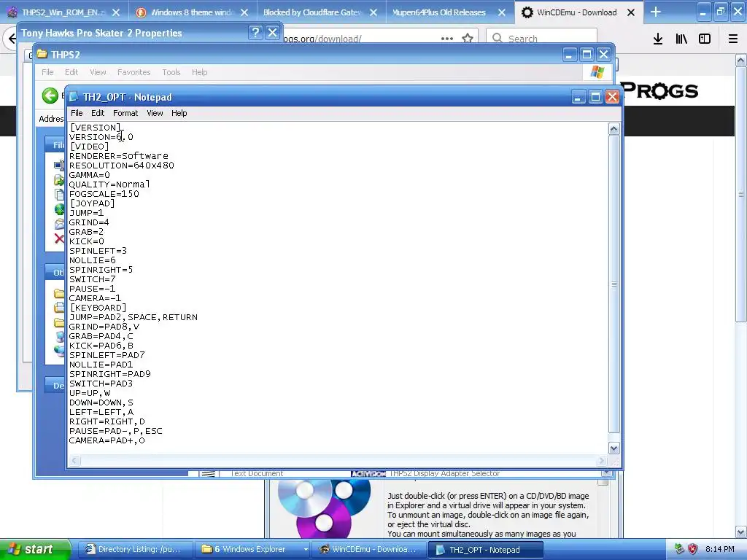Open File menu in THPS2 explorer window
Viewport: 747px width, 560px height.
click(47, 72)
